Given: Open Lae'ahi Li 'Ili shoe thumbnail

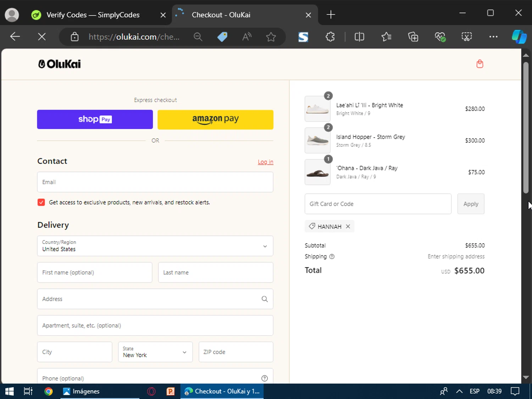Looking at the screenshot, I should [317, 109].
